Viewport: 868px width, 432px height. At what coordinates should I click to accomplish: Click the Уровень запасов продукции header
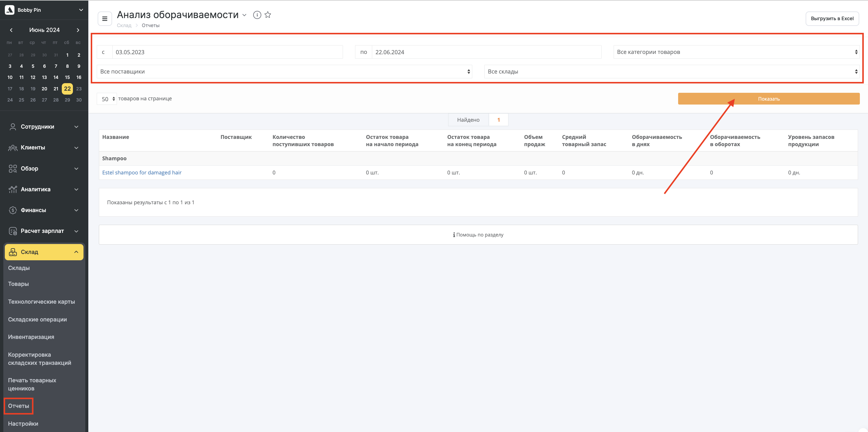tap(811, 140)
